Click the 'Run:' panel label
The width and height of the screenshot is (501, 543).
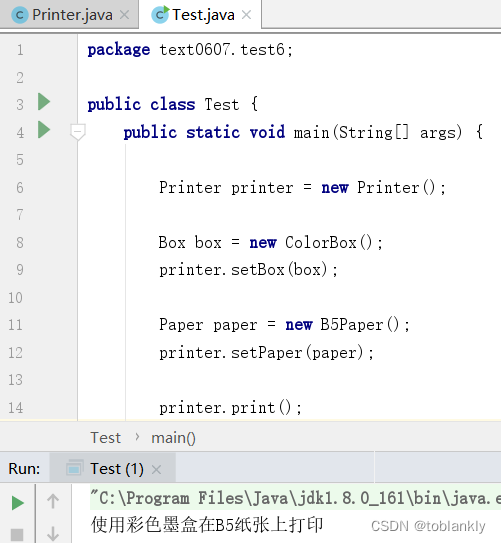coord(24,469)
